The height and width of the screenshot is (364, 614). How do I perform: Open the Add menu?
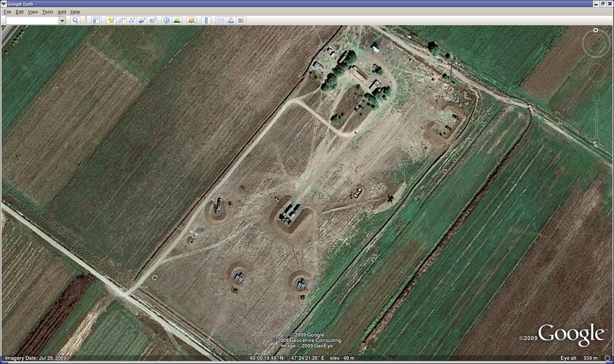(x=62, y=12)
